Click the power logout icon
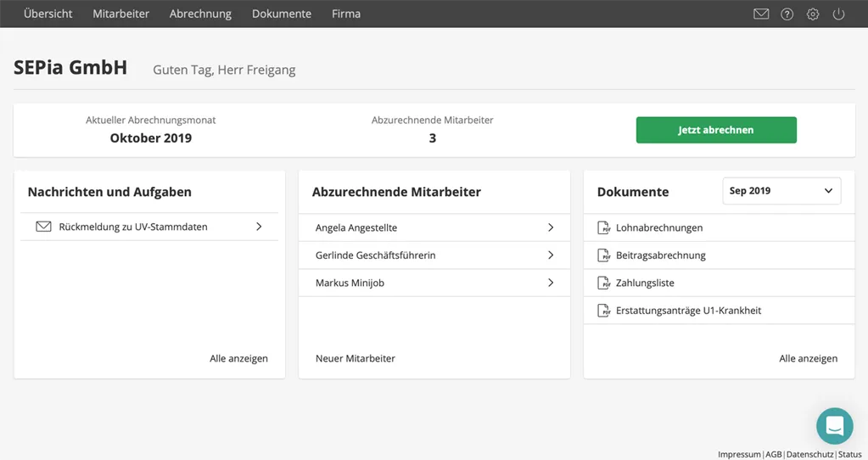868x460 pixels. (838, 14)
